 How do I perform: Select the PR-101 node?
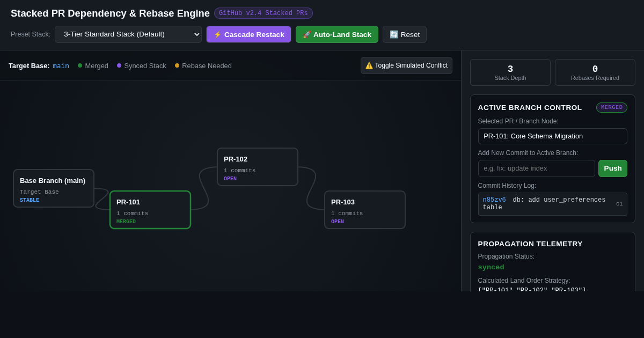pos(150,210)
